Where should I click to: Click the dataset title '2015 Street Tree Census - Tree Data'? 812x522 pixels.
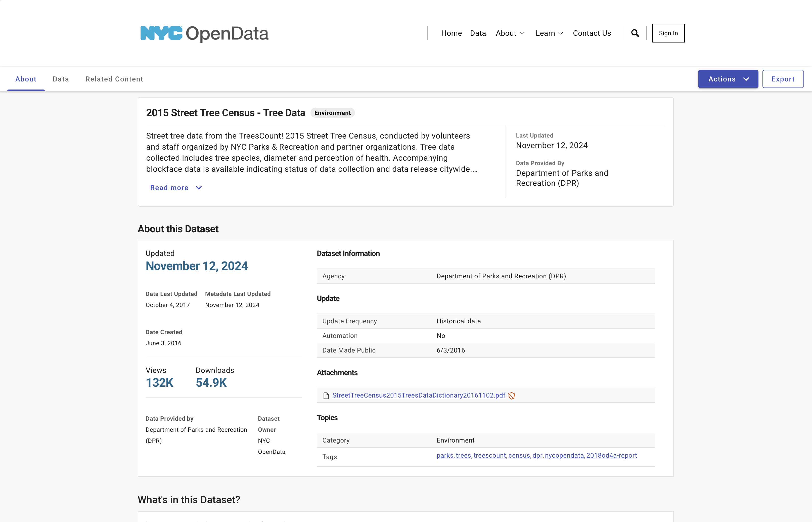pos(225,113)
